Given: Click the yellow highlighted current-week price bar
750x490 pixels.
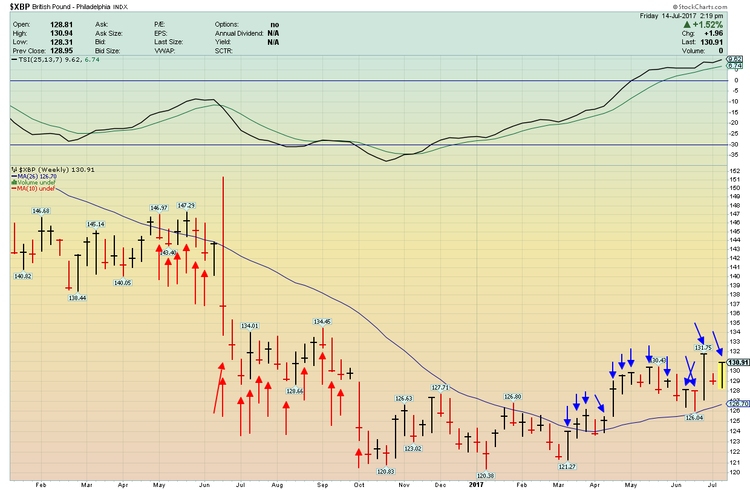Looking at the screenshot, I should (x=721, y=375).
